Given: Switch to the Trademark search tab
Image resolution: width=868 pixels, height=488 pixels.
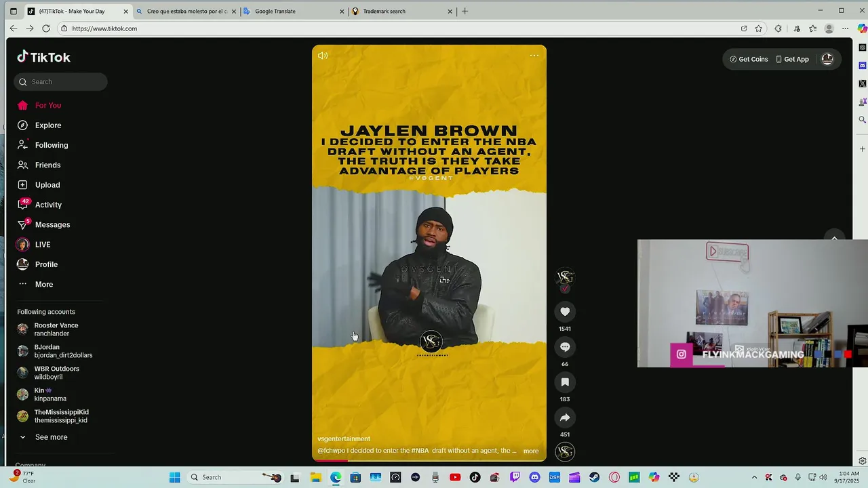Looking at the screenshot, I should pyautogui.click(x=403, y=12).
